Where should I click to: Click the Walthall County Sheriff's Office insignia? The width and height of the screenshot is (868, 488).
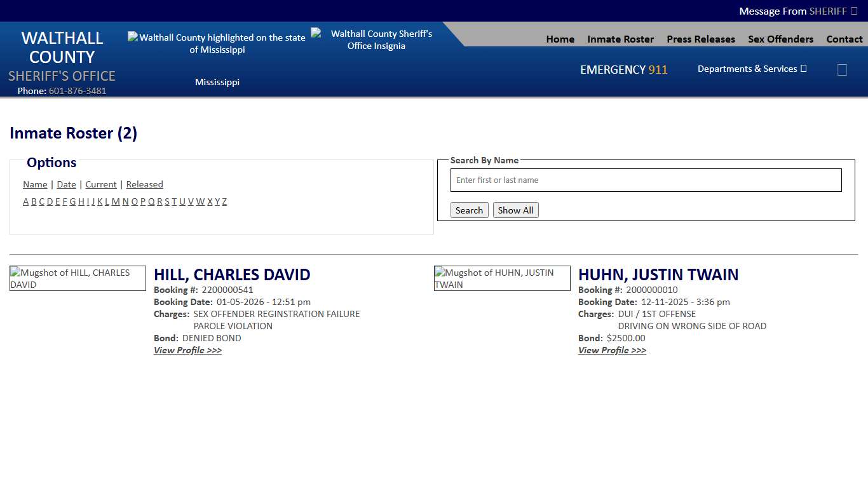(376, 39)
